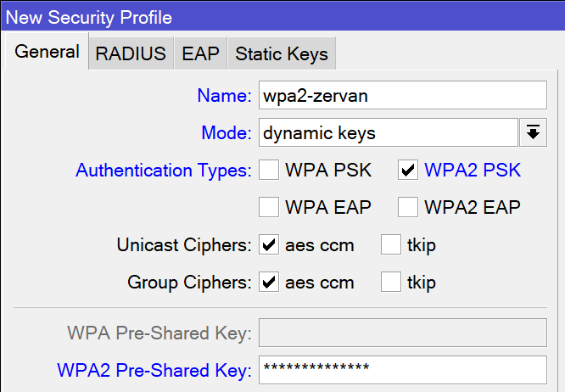Click the blue Authentication Types label
The height and width of the screenshot is (392, 565).
click(x=163, y=171)
